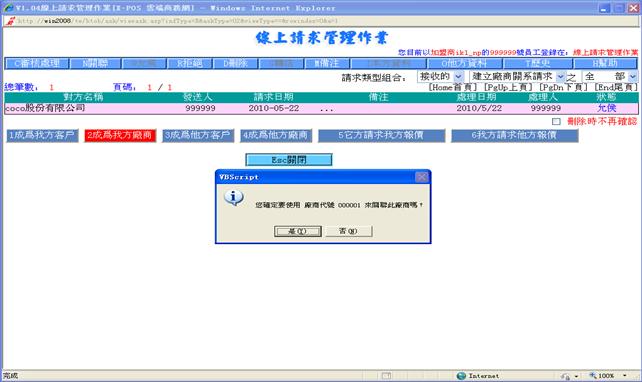The width and height of the screenshot is (642, 382).
Task: Click the 1成為我方客戶 button
Action: click(42, 136)
